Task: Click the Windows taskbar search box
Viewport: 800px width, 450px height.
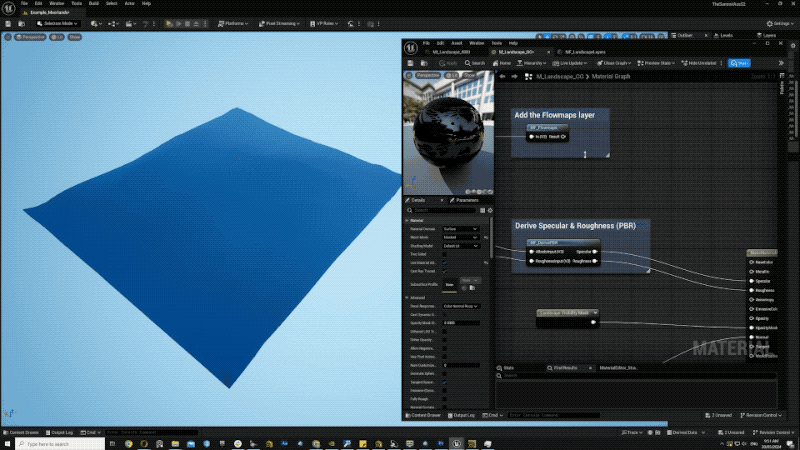Action: 60,444
